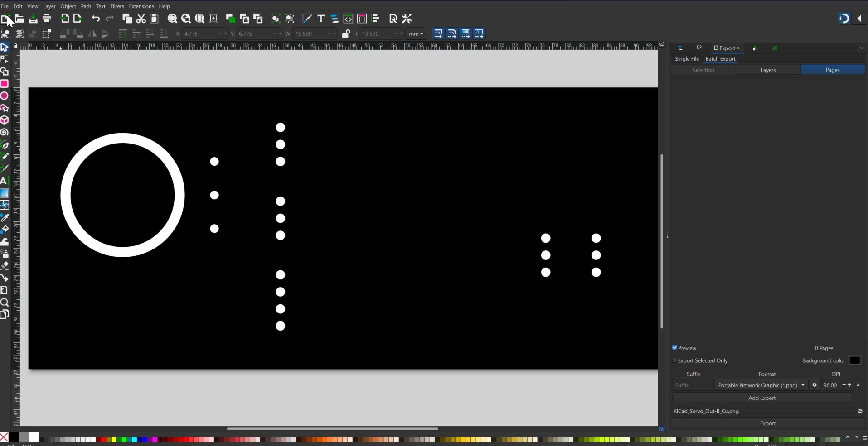Open the unit dropdown showing mm

click(416, 34)
